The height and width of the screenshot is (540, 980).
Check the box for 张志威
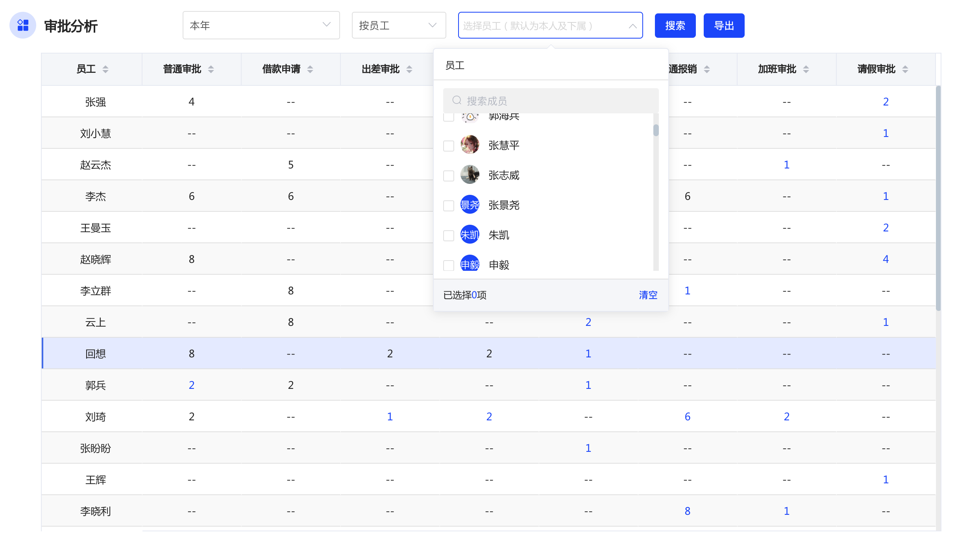(449, 176)
